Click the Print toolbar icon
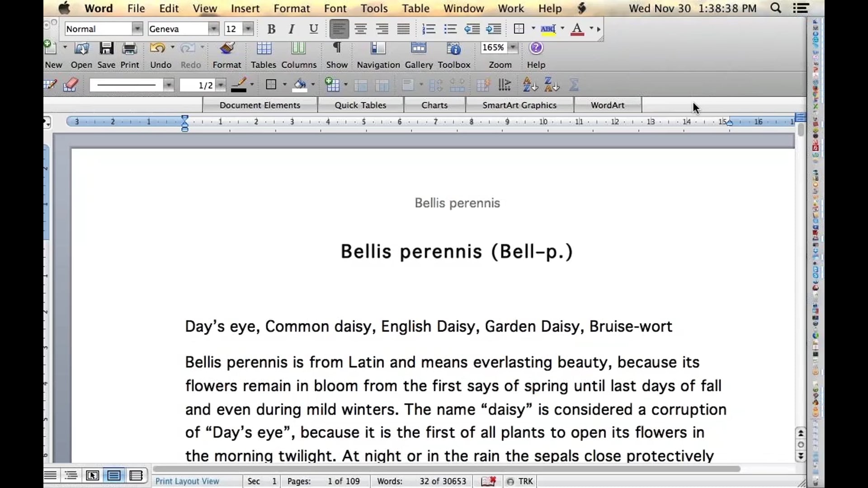This screenshot has height=488, width=868. click(129, 48)
